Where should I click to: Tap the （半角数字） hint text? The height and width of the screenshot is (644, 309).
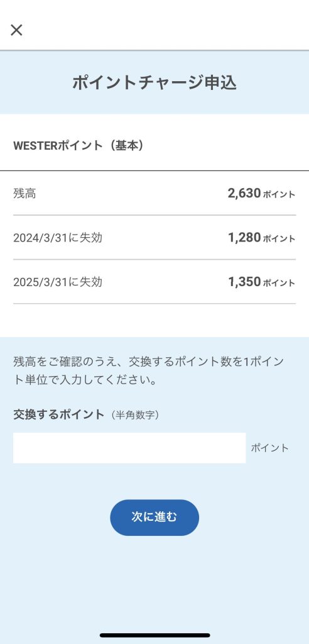(134, 415)
